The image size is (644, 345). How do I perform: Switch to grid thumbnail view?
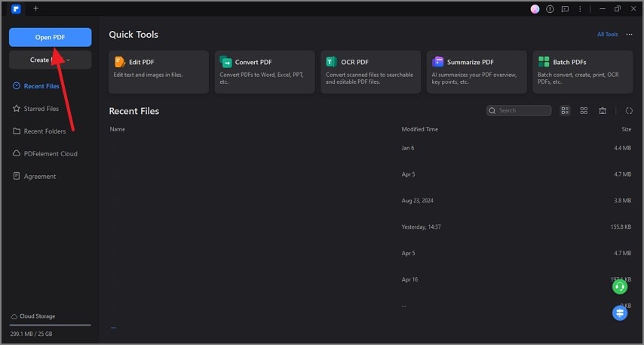(584, 110)
